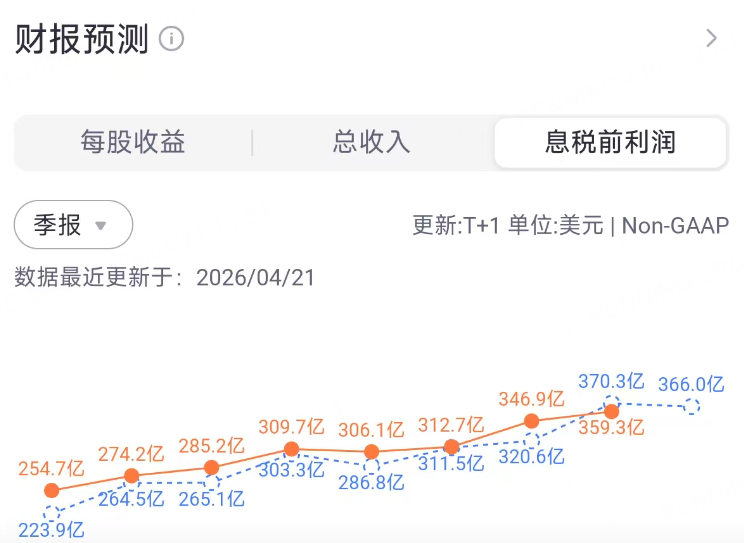Open the 季报 period dropdown
Image resolution: width=744 pixels, height=543 pixels.
tap(73, 225)
